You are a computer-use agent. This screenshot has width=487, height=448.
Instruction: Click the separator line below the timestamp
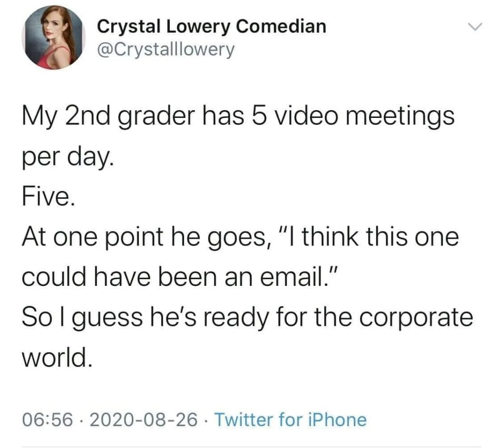[x=243, y=442]
